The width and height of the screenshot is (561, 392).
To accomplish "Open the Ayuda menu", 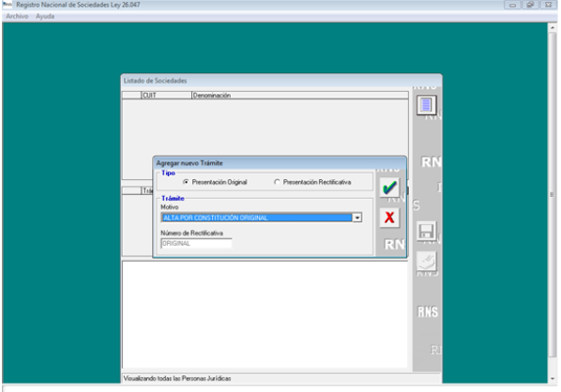I will [x=45, y=16].
